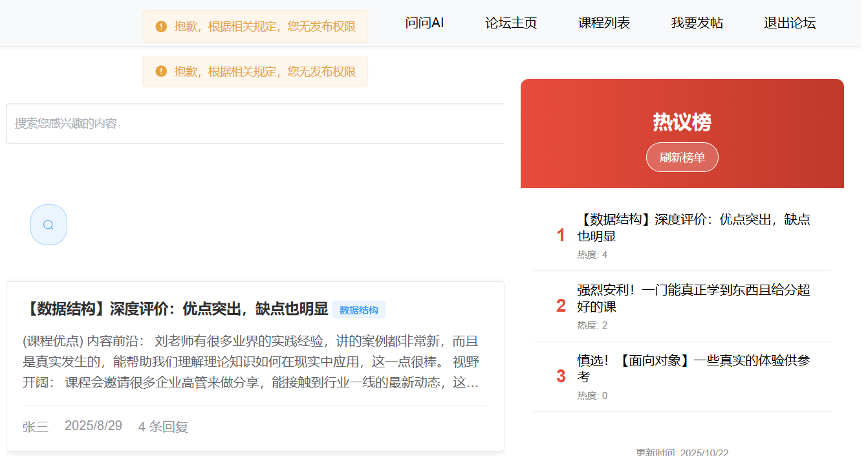
Task: Click 退出论坛 to exit the forum
Action: (x=789, y=23)
